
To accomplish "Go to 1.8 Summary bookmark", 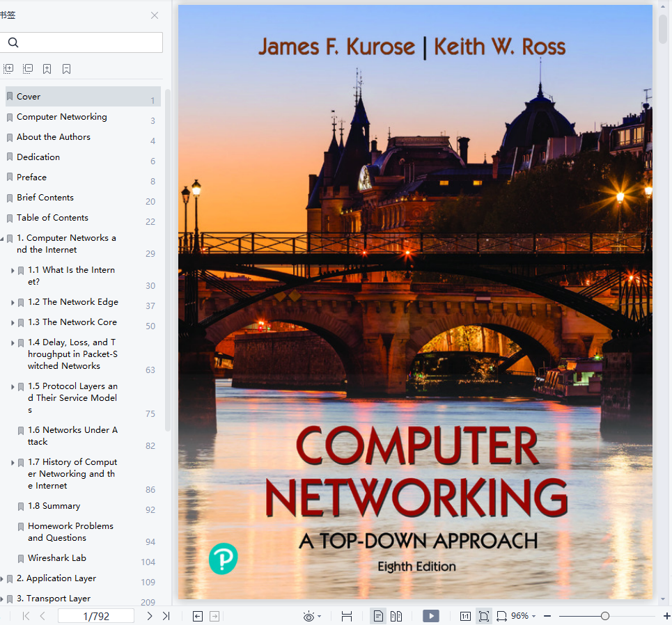I will (x=54, y=505).
